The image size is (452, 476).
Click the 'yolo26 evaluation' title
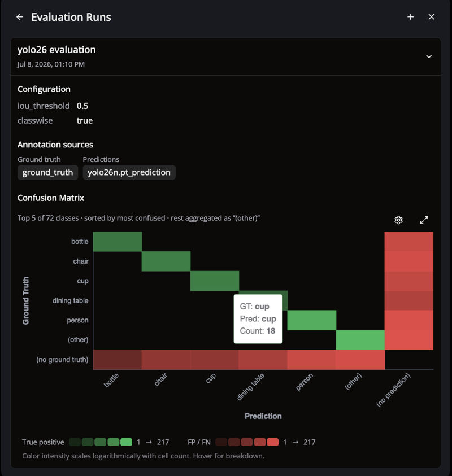tap(56, 50)
